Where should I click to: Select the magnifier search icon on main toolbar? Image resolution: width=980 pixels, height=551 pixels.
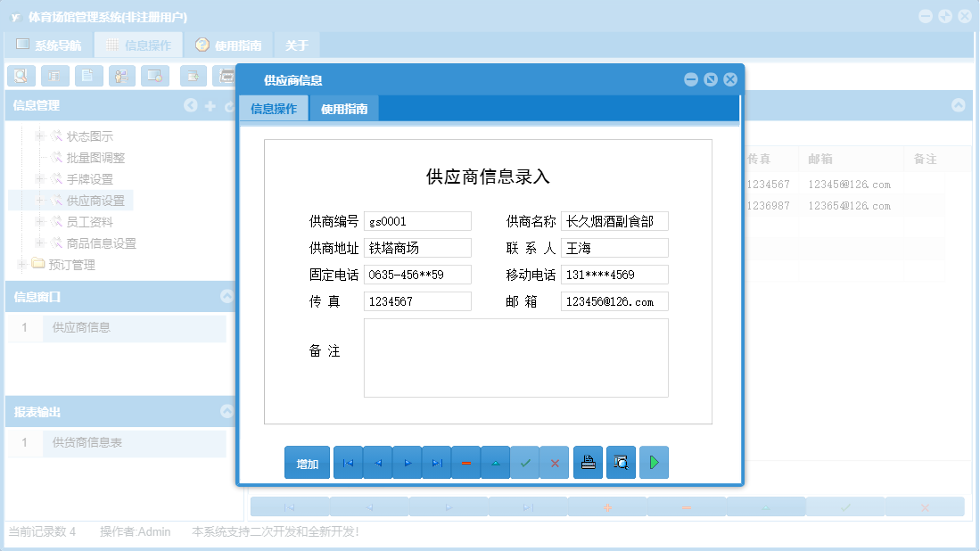21,76
